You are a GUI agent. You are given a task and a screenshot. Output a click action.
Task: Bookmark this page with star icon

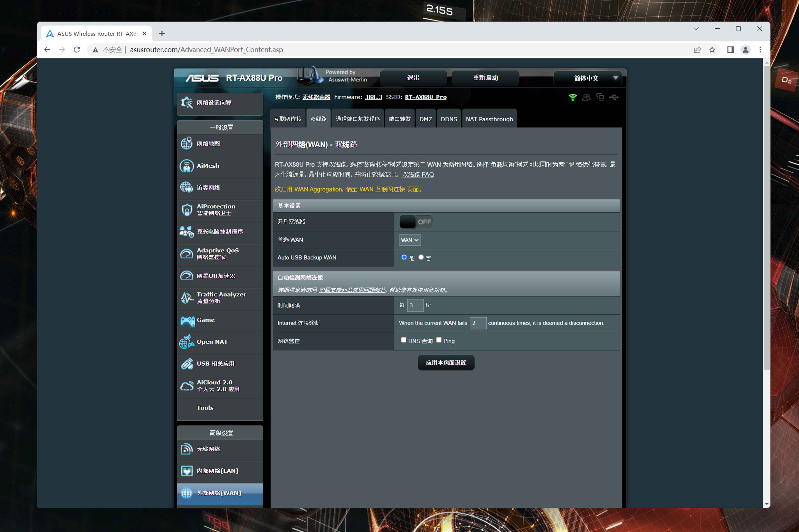click(712, 50)
